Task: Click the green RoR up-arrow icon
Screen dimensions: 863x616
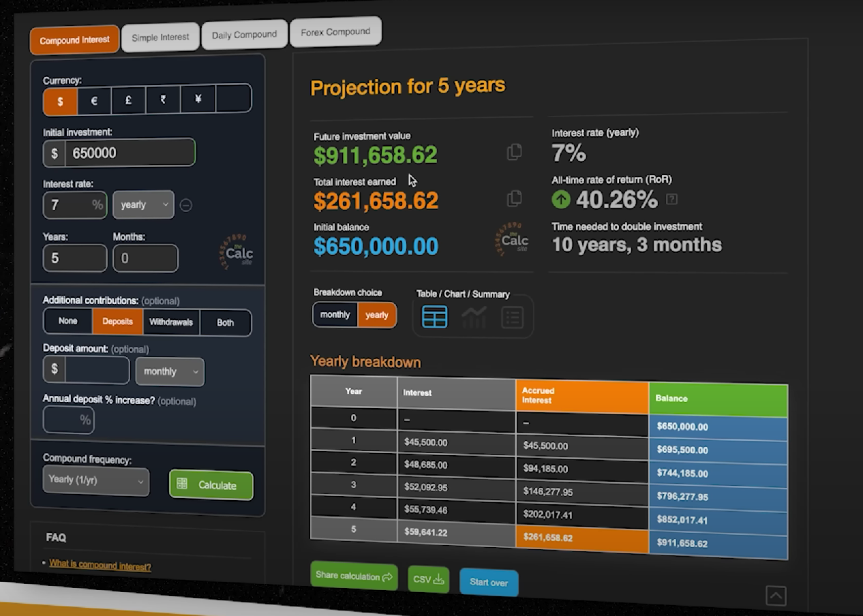Action: click(x=561, y=199)
